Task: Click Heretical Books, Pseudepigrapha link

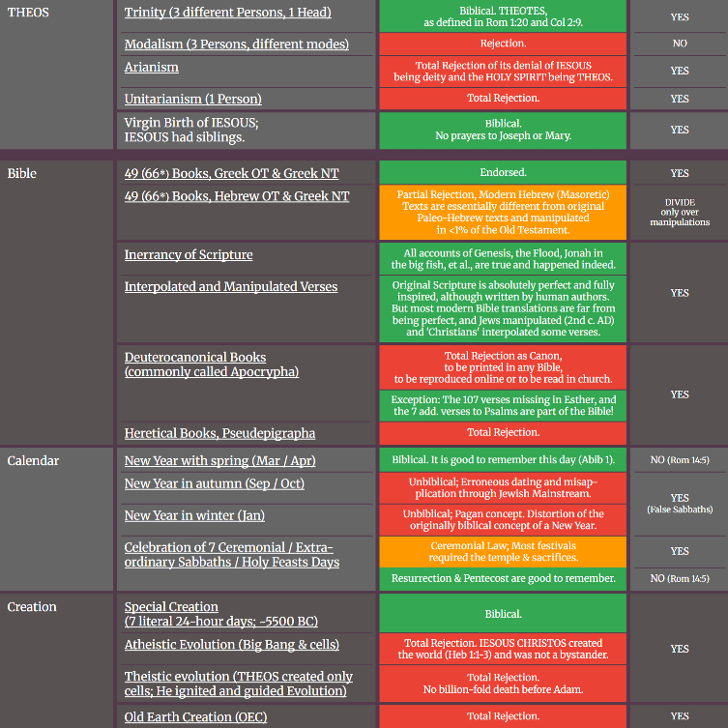Action: 219,433
